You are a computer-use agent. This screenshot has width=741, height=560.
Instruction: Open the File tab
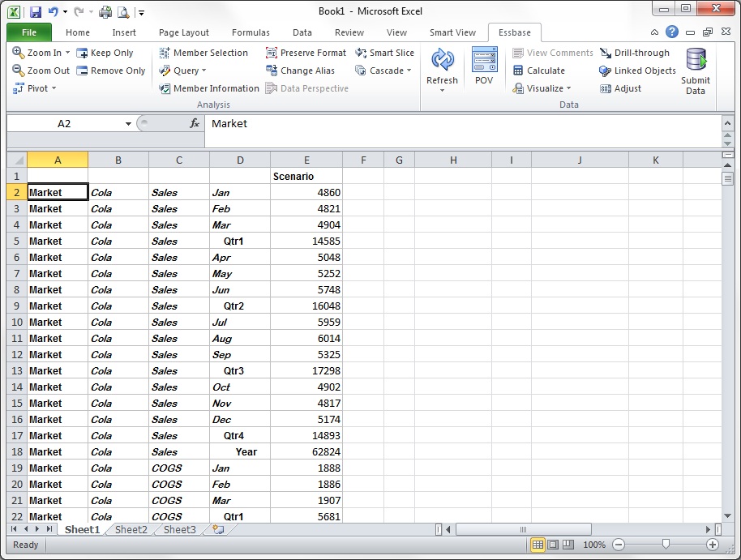[x=28, y=33]
